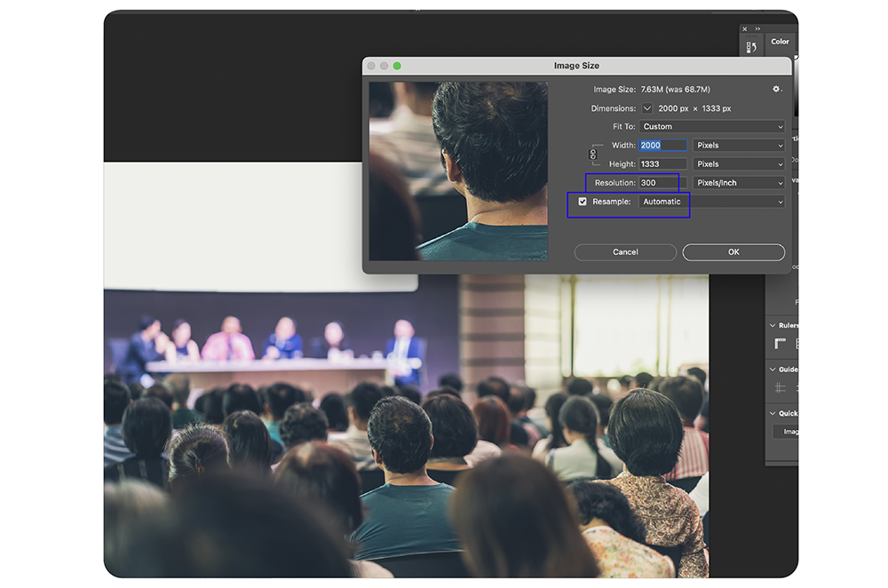Open the Fit To Custom dropdown
The height and width of the screenshot is (588, 888).
[x=712, y=127]
